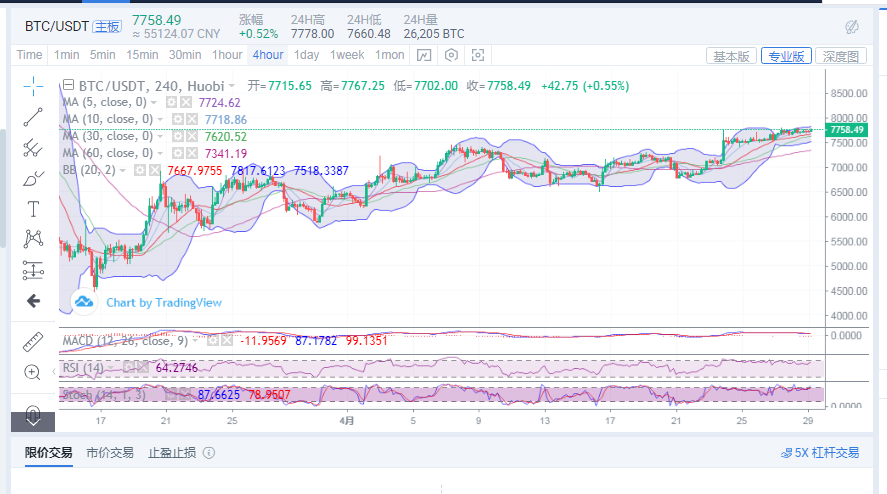Toggle fullscreen chart mode icon
Viewport: 887px width, 494px height.
pos(478,55)
